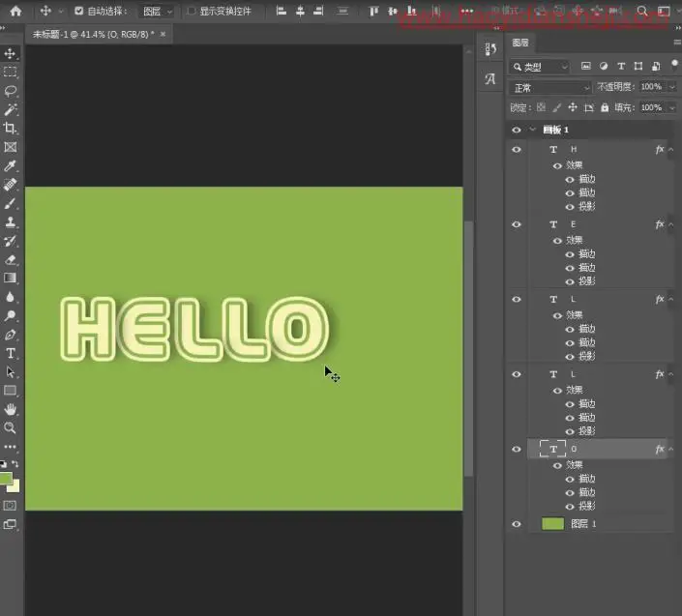The width and height of the screenshot is (682, 616).
Task: Select the Gradient tool
Action: [x=10, y=279]
